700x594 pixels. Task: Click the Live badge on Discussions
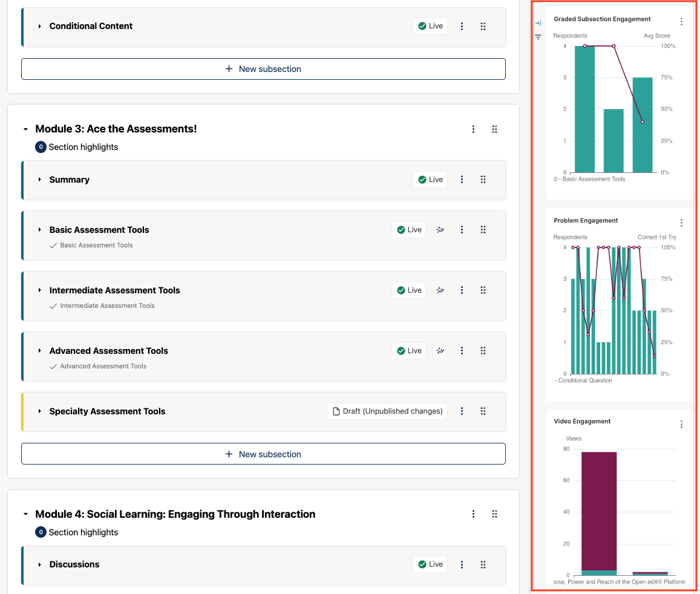tap(430, 564)
